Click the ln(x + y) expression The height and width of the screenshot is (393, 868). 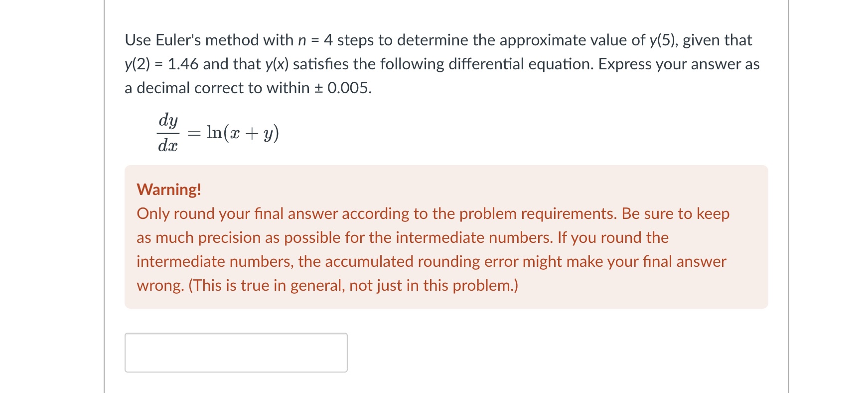(x=243, y=133)
